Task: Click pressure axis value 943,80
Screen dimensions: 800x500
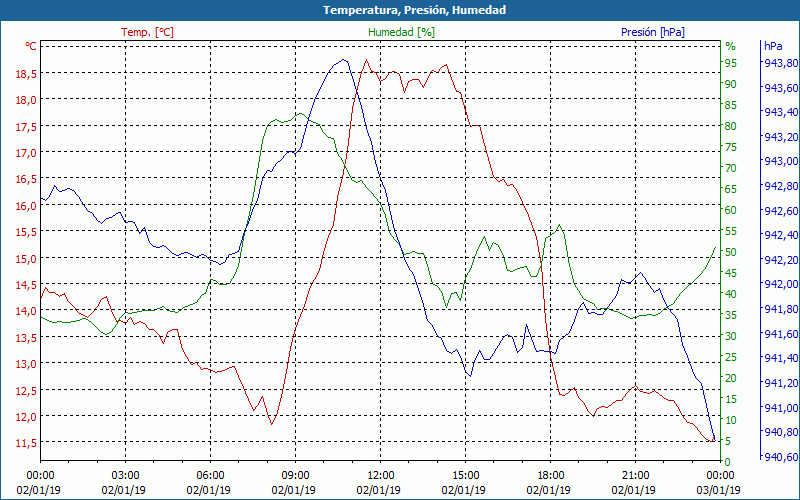Action: 781,63
